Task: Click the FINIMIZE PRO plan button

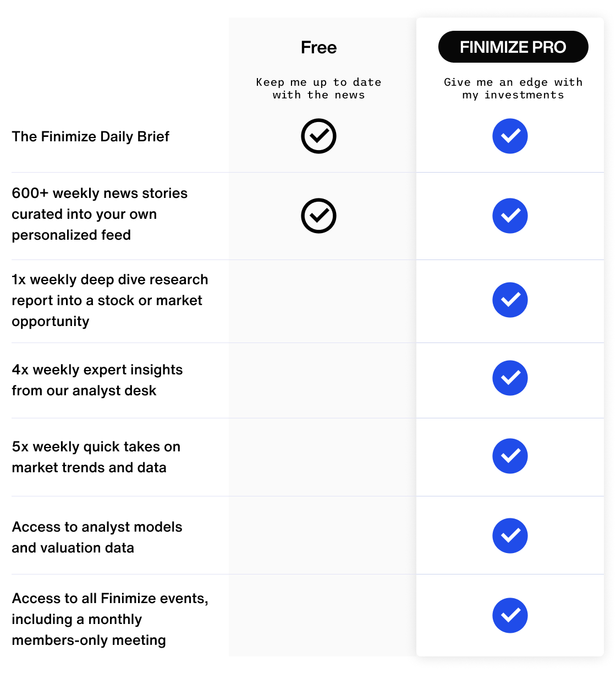Action: tap(513, 47)
